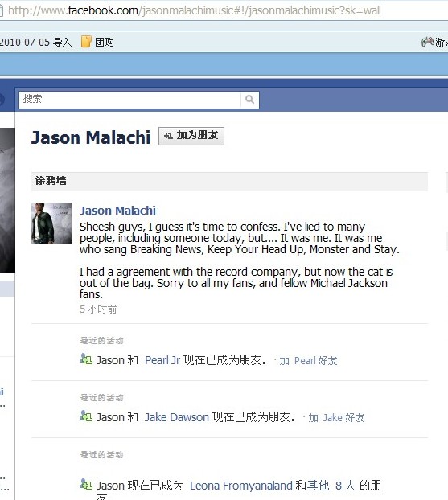Image resolution: width=448 pixels, height=500 pixels.
Task: Open Leona Fromyanaland profile link
Action: tap(241, 486)
